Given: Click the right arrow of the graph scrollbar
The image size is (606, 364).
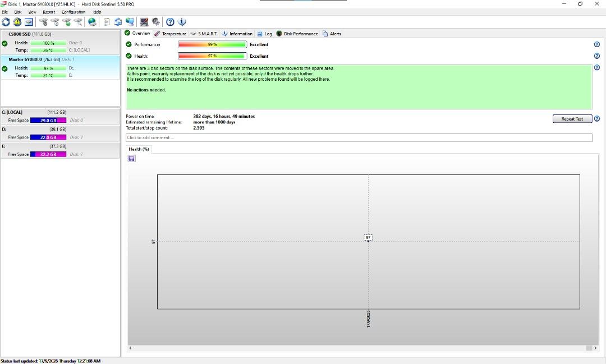Looking at the screenshot, I should pos(595,348).
